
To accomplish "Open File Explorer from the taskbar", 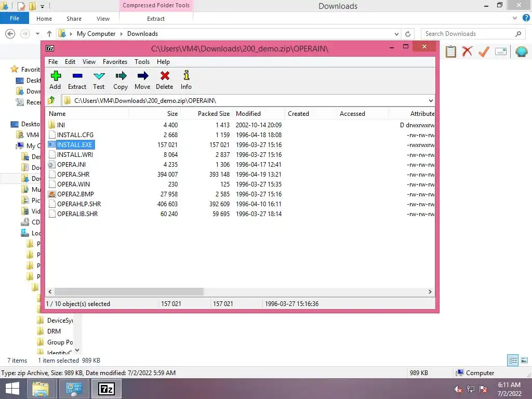I will pos(41,389).
